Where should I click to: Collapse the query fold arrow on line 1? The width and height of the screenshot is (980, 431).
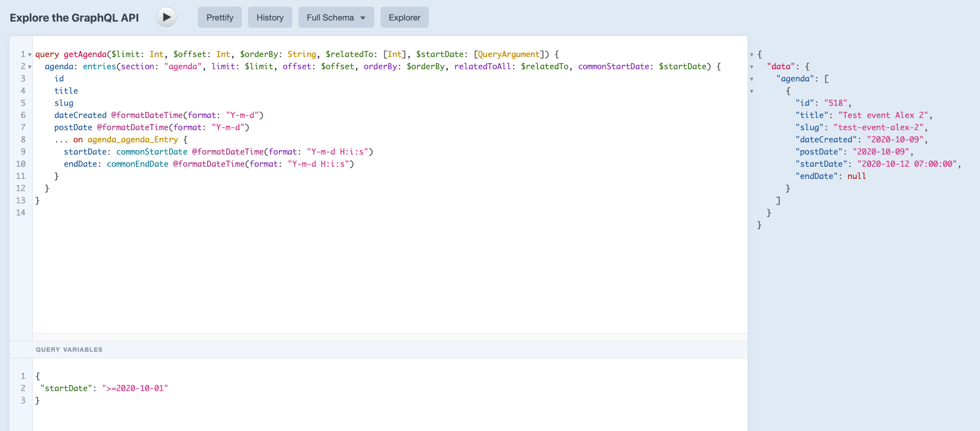click(30, 55)
